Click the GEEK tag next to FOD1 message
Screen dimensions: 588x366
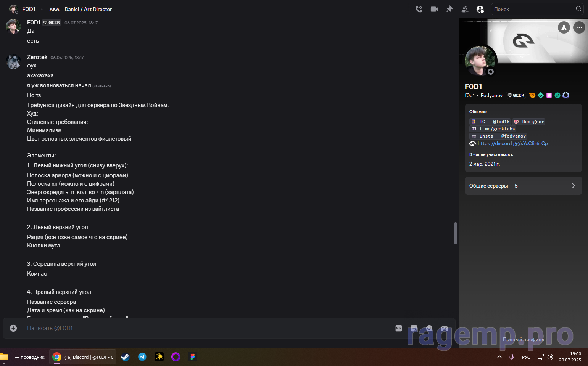coord(52,22)
